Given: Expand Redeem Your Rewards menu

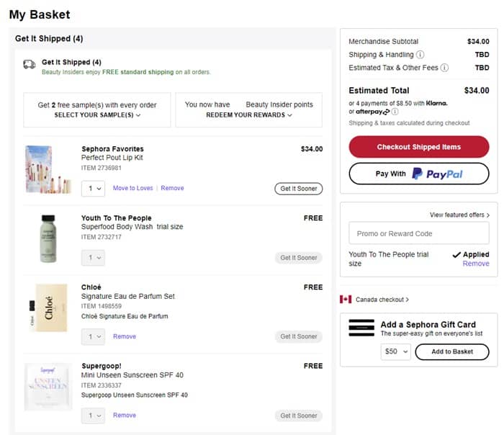Looking at the screenshot, I should click(x=249, y=115).
